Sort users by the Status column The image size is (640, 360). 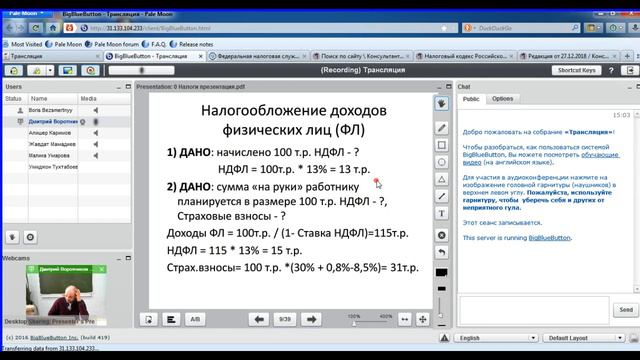click(16, 99)
